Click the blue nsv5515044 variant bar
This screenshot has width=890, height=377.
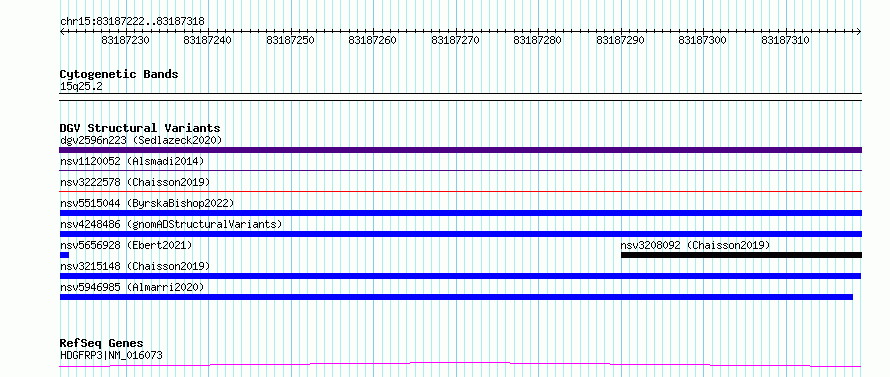coord(460,213)
